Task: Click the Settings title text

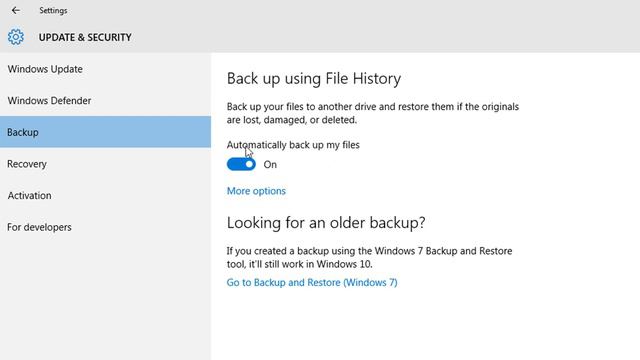Action: click(x=53, y=11)
